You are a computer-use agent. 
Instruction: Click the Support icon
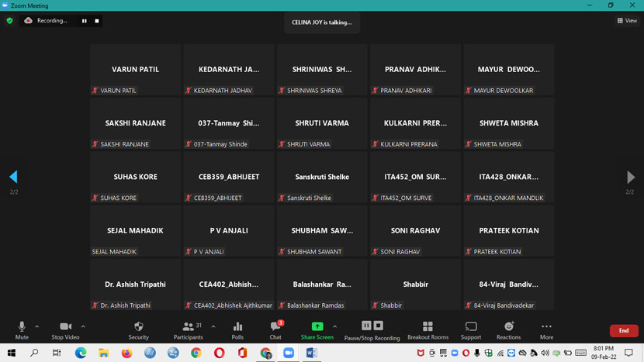coord(471,330)
